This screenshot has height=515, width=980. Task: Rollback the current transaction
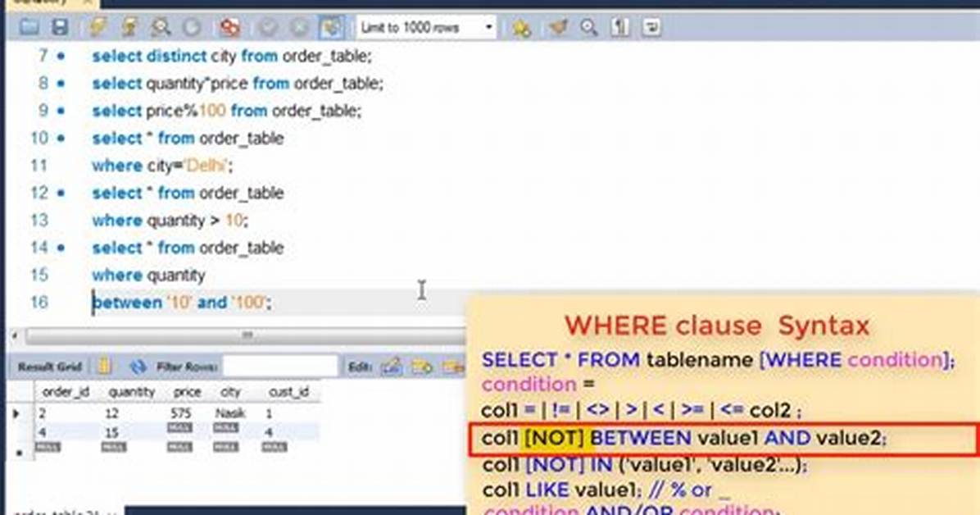pyautogui.click(x=299, y=27)
